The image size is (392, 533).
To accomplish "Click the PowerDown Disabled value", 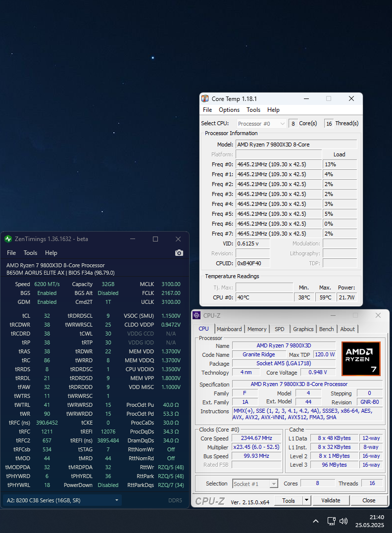I will pos(108,485).
